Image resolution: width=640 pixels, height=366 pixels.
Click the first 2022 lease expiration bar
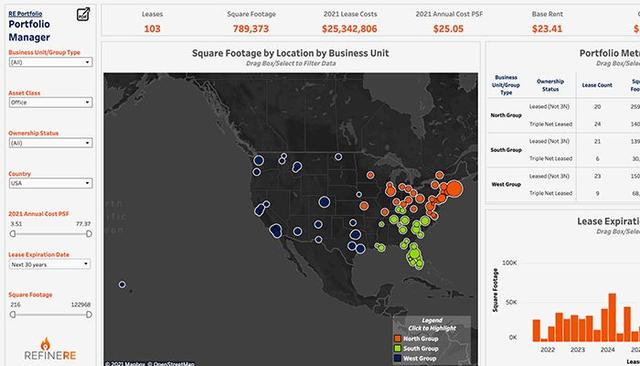click(536, 331)
